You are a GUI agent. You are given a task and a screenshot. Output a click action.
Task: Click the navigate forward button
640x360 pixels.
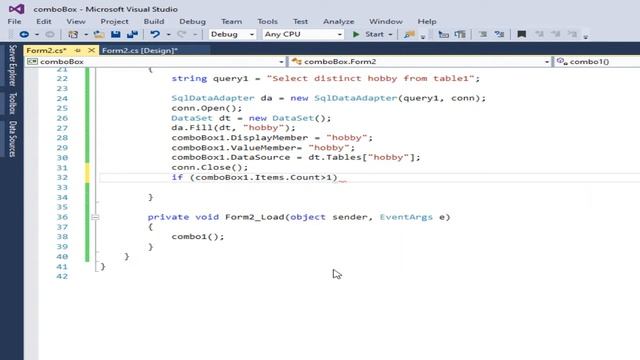50,34
